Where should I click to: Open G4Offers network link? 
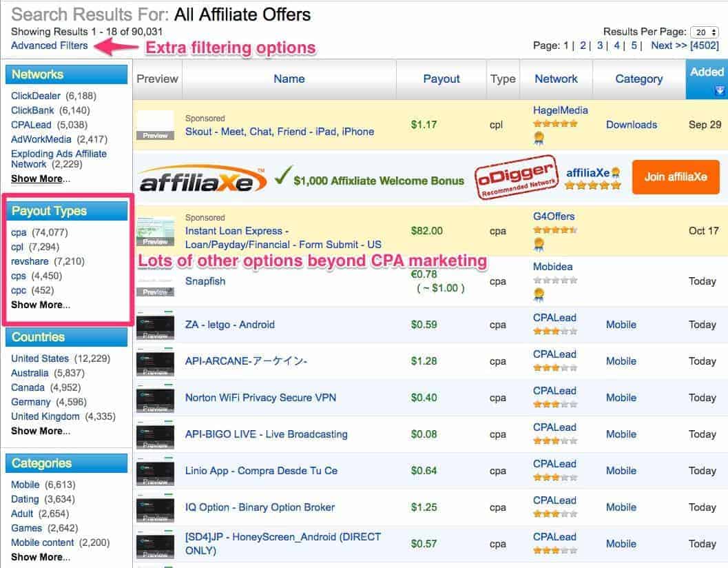click(x=554, y=216)
